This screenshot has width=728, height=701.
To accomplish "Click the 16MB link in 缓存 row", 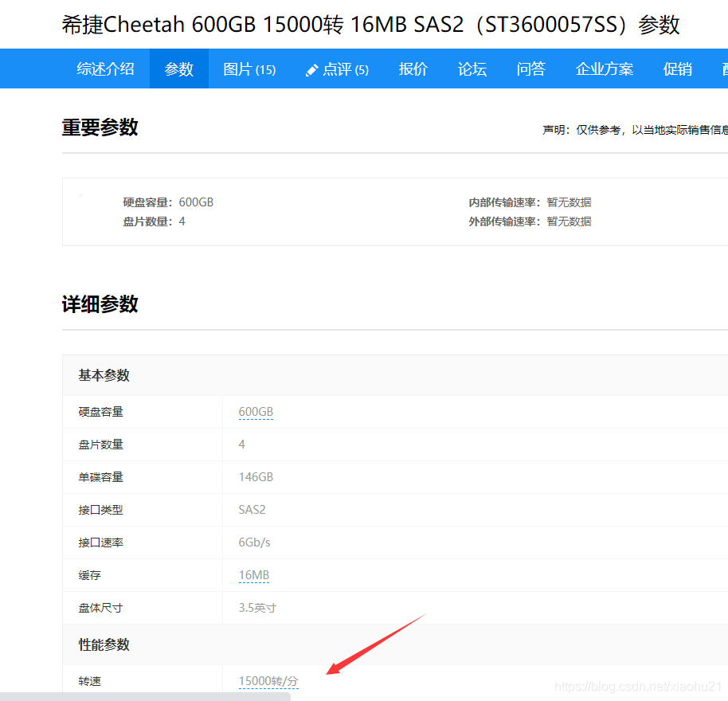I will pos(254,574).
